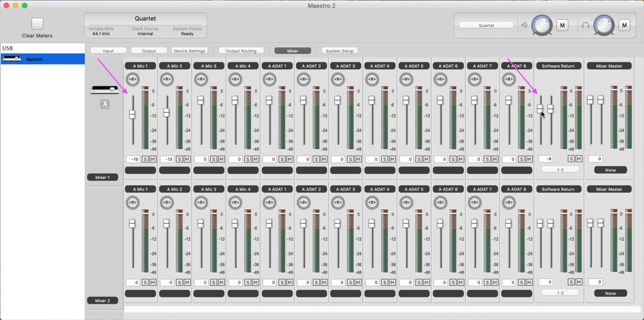644x320 pixels.
Task: Click the System Setup button
Action: pos(339,50)
